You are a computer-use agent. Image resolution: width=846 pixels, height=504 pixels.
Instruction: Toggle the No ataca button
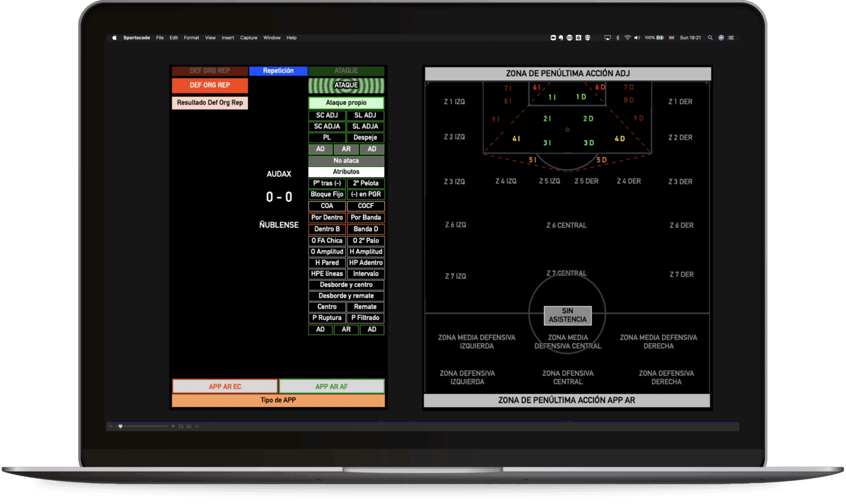point(346,160)
